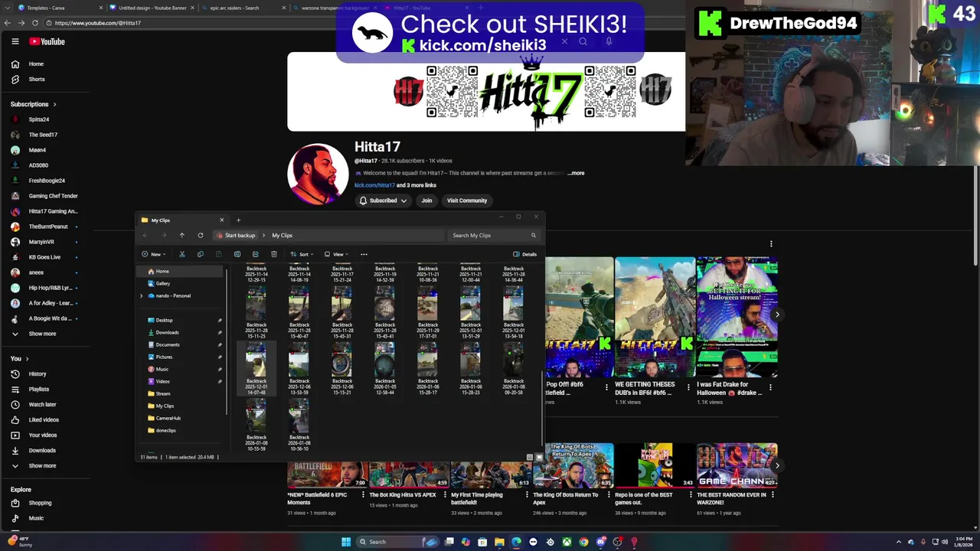The height and width of the screenshot is (551, 980).
Task: Expand the Subscriptions section chevron
Action: 54,104
